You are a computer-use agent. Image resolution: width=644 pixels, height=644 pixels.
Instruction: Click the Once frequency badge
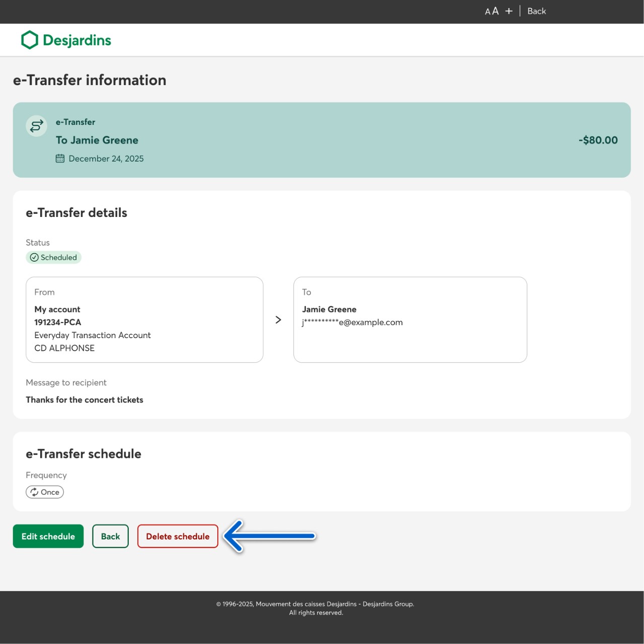pyautogui.click(x=45, y=492)
